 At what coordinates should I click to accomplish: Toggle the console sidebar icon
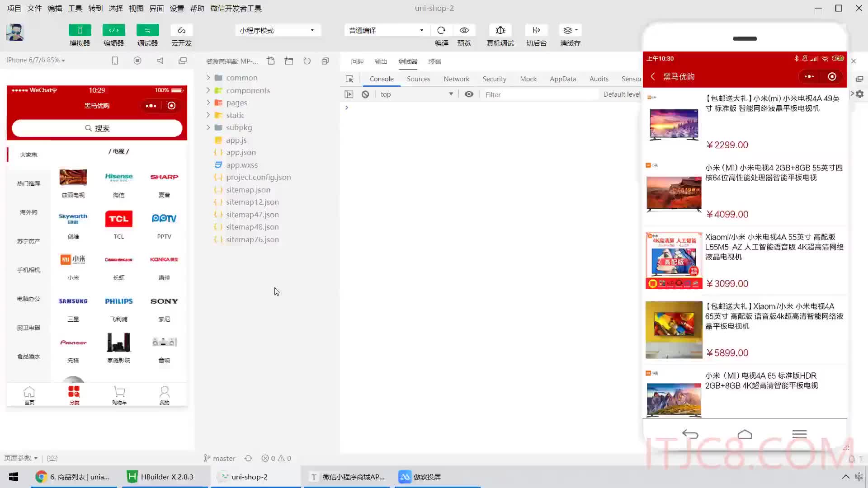(349, 94)
